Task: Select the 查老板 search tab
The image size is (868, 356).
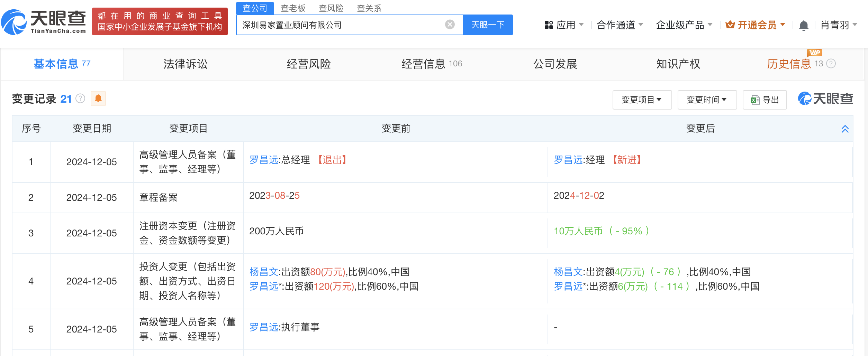Action: [293, 8]
